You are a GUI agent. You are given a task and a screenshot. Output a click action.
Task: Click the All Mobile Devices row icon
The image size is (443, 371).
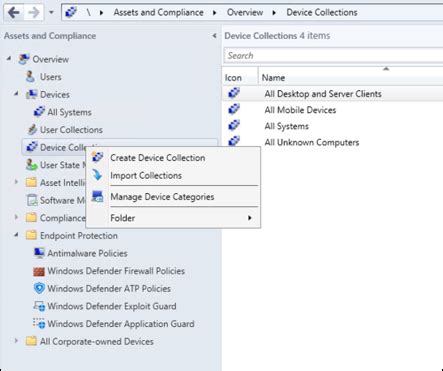[234, 109]
